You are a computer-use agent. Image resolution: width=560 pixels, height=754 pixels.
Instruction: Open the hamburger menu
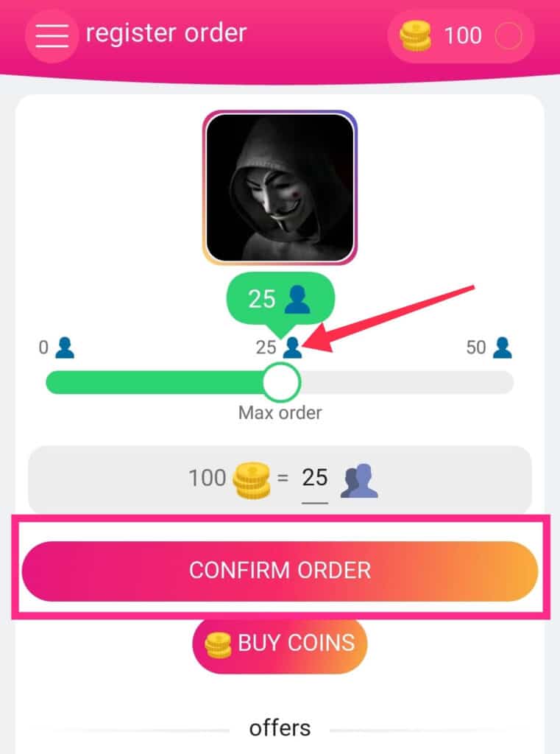(52, 35)
